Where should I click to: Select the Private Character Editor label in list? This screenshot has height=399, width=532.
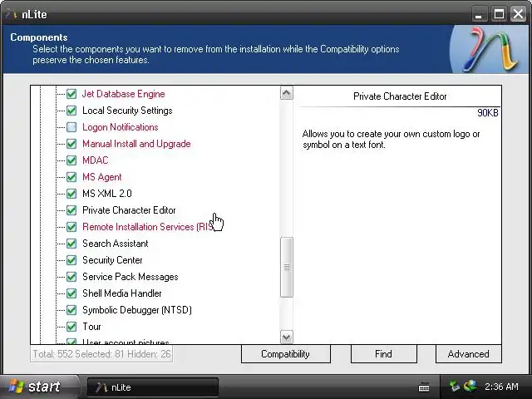[x=129, y=210]
